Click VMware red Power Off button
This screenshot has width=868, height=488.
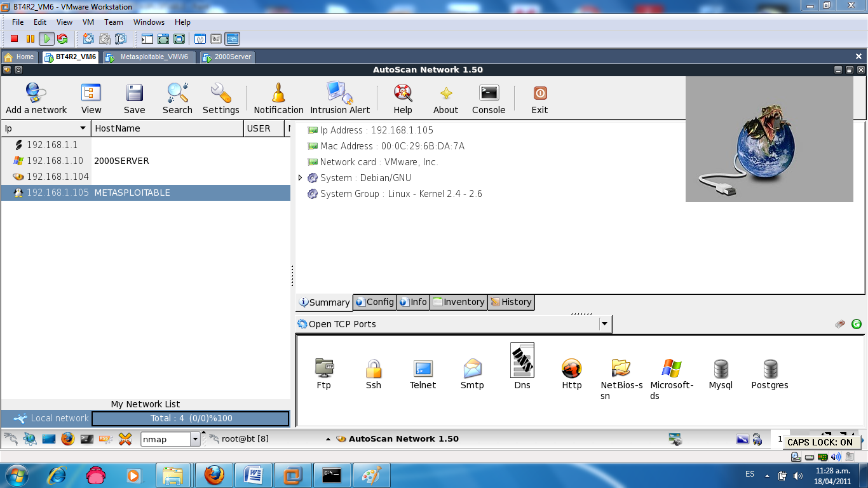15,39
